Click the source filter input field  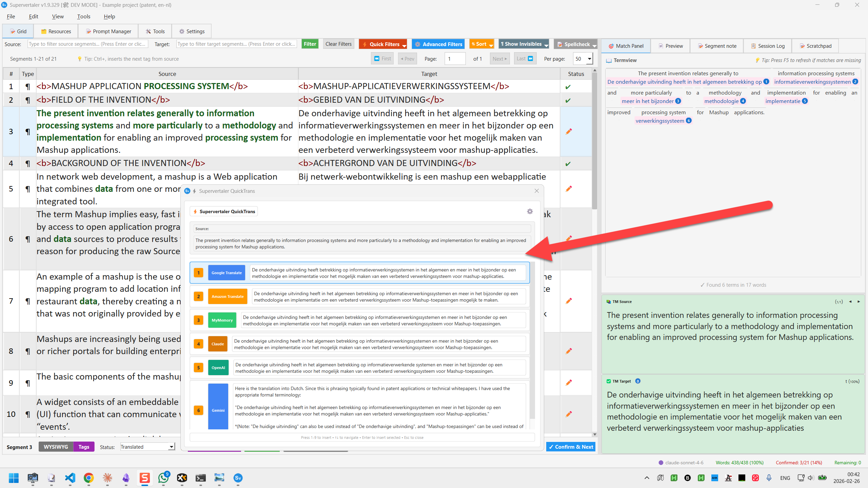point(87,44)
